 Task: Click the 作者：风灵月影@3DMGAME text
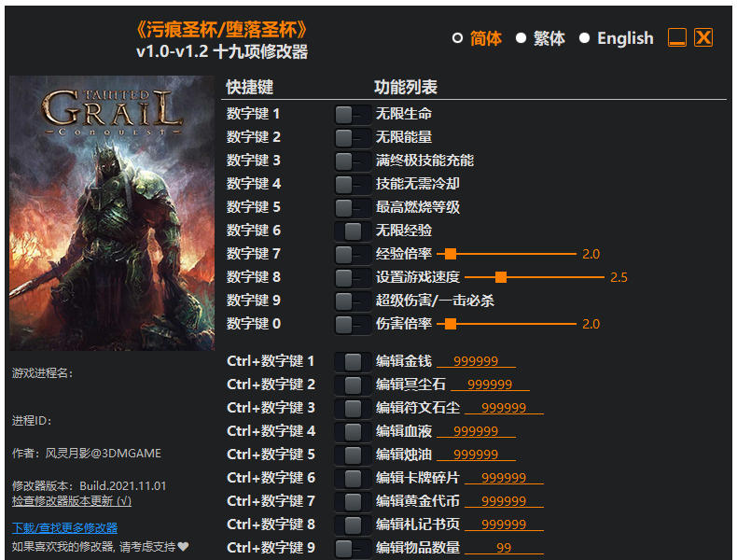87,454
